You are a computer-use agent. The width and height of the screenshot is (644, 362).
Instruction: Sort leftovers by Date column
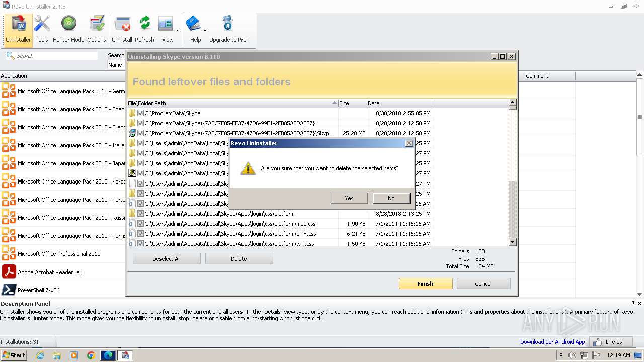(x=399, y=103)
